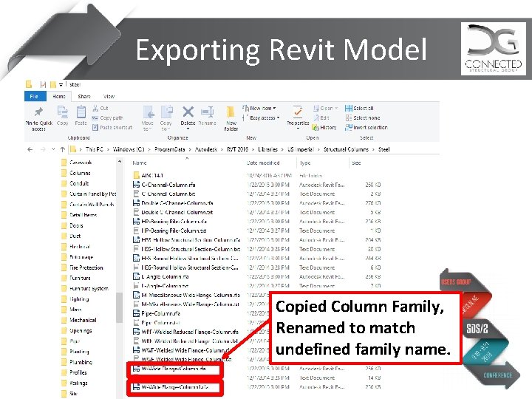Click Windows (C:) in address path

(129, 149)
